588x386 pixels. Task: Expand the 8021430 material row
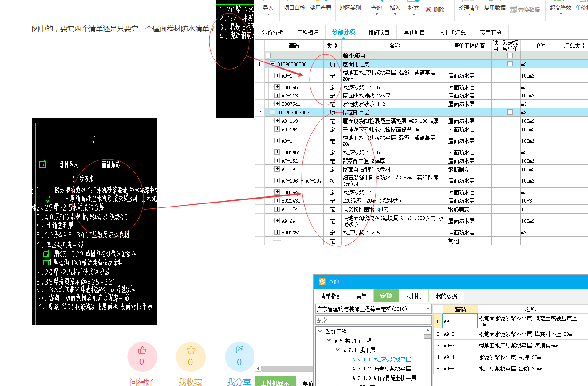(277, 200)
